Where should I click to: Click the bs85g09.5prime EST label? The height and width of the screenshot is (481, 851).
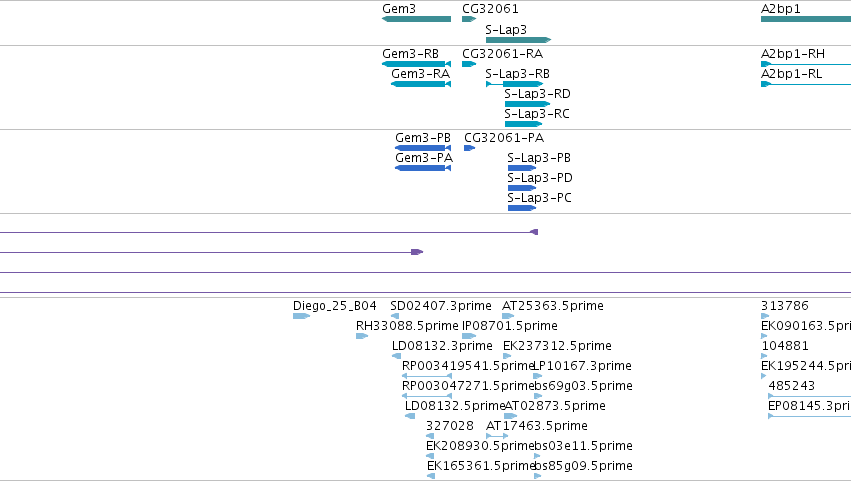[583, 466]
